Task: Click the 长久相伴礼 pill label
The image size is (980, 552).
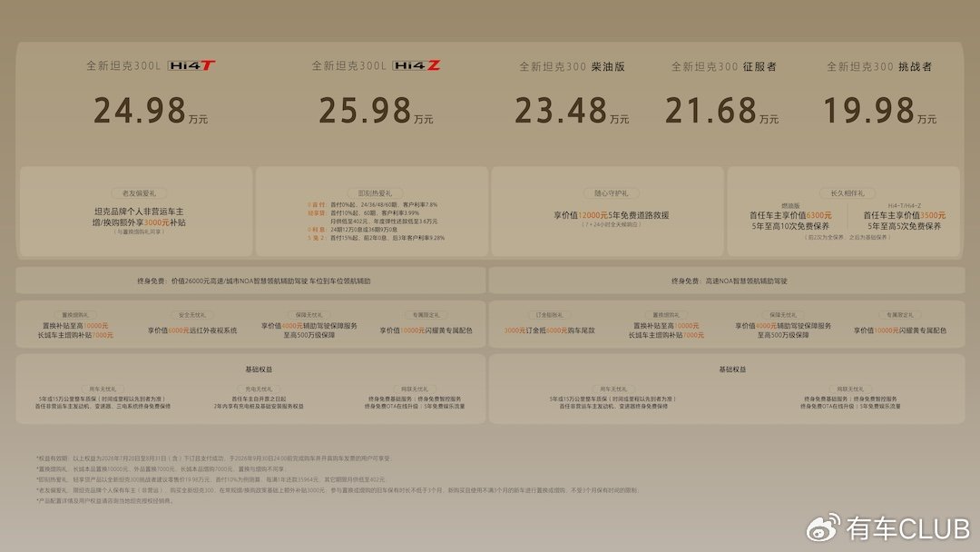Action: 847,193
